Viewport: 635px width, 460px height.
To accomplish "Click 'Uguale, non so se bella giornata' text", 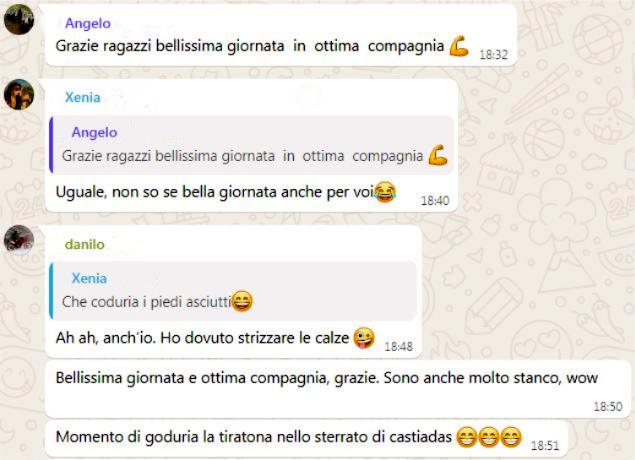I will 214,192.
